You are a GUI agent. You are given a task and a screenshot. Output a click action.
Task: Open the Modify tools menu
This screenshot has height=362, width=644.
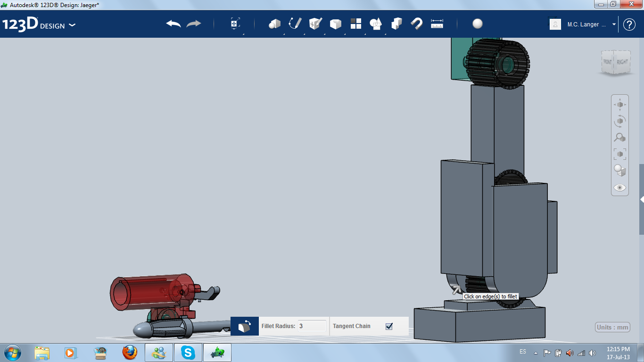coord(335,24)
